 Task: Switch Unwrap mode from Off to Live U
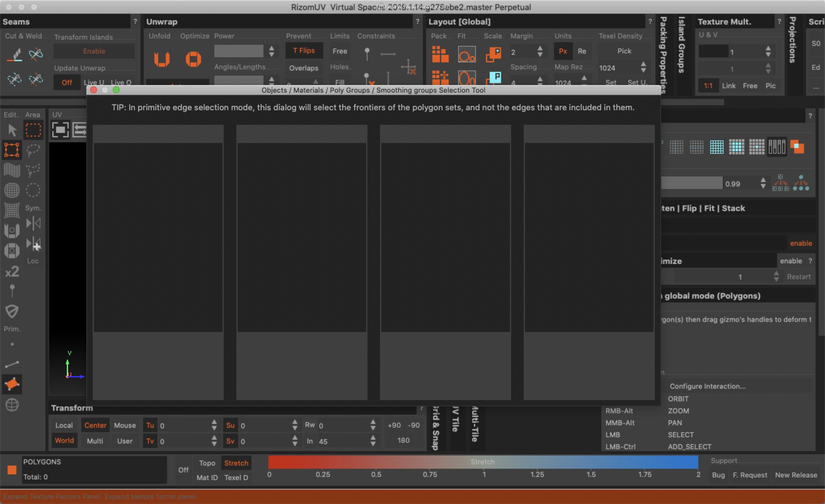[94, 81]
